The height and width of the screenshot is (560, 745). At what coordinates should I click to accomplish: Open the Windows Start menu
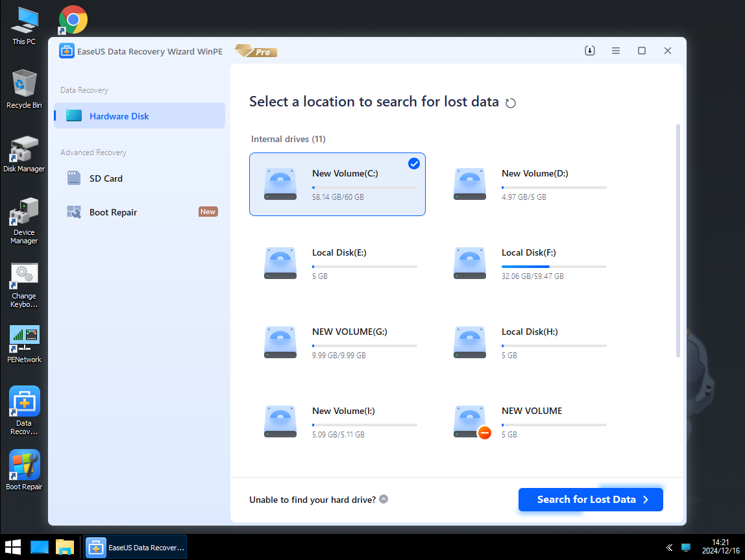tap(13, 547)
